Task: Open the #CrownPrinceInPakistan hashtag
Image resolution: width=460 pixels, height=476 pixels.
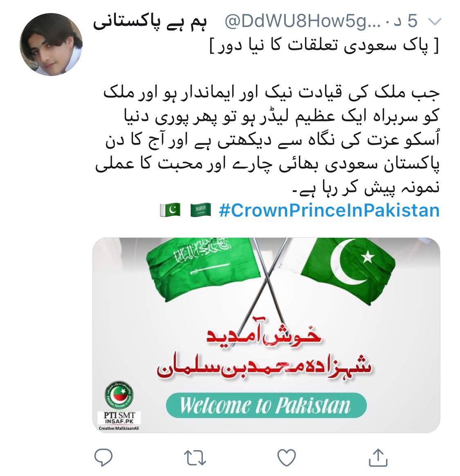Action: coord(329,210)
